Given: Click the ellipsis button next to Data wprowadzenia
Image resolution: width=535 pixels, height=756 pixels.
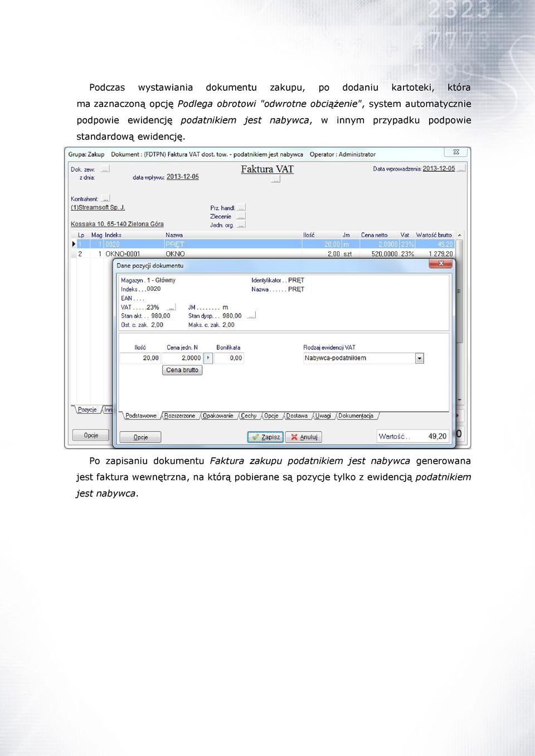Looking at the screenshot, I should pyautogui.click(x=461, y=168).
